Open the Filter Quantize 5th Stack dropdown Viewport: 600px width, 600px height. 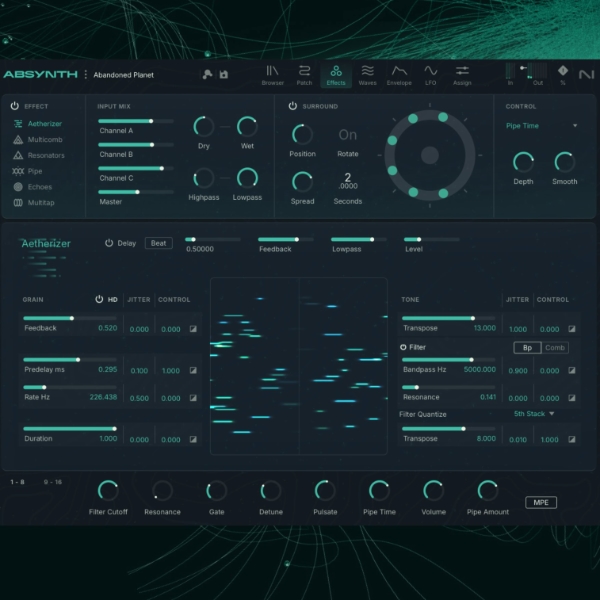click(534, 414)
